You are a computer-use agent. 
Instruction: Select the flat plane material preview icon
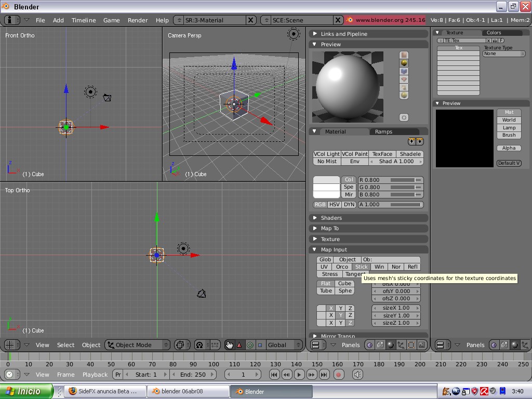[x=404, y=55]
